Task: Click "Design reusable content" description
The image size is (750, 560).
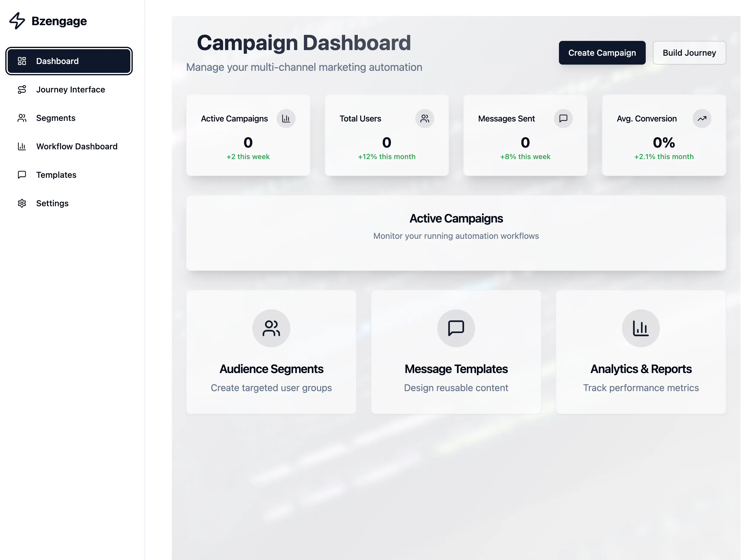Action: click(456, 388)
